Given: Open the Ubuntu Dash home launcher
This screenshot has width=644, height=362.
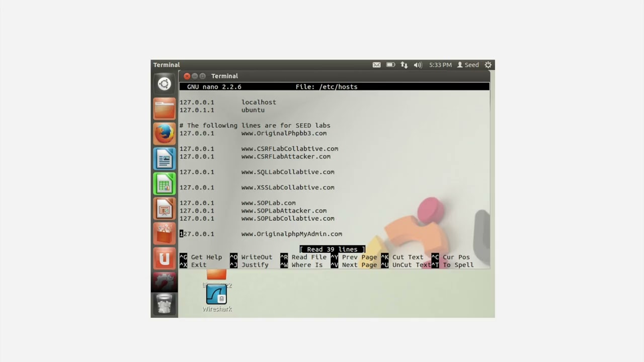Looking at the screenshot, I should tap(164, 84).
